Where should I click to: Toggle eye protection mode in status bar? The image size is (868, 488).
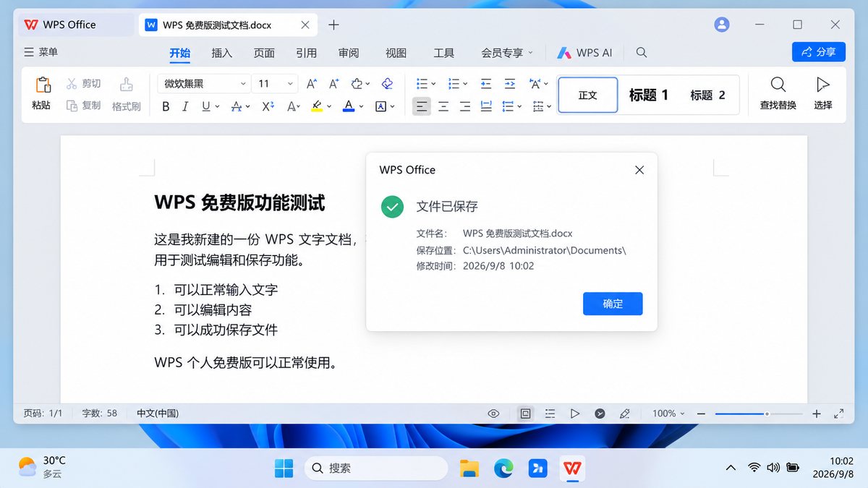click(494, 414)
